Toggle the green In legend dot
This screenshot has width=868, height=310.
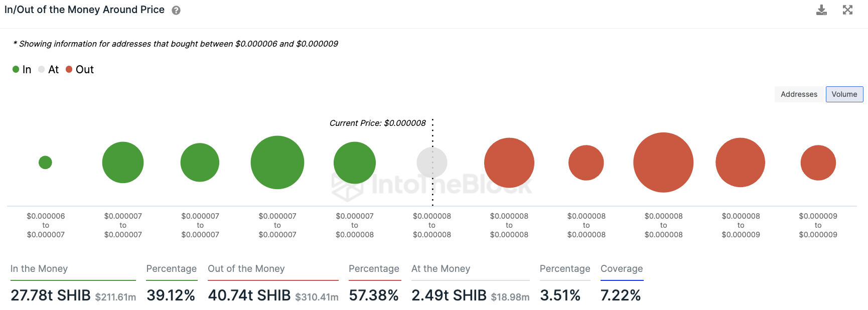pyautogui.click(x=16, y=69)
